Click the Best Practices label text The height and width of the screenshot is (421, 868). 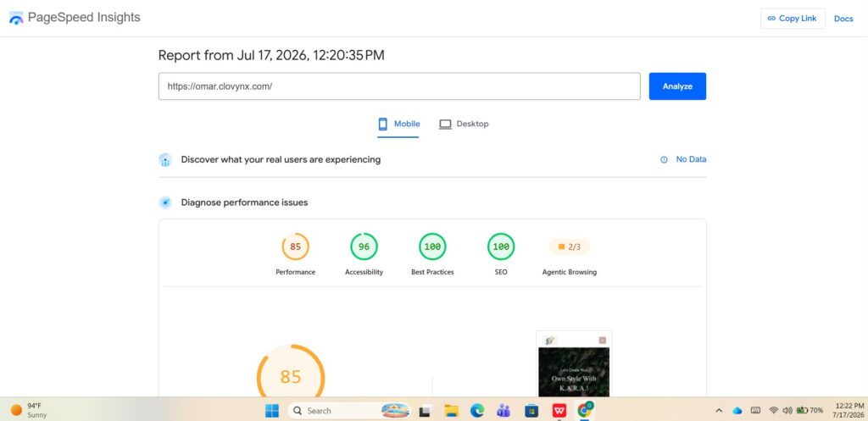[432, 272]
